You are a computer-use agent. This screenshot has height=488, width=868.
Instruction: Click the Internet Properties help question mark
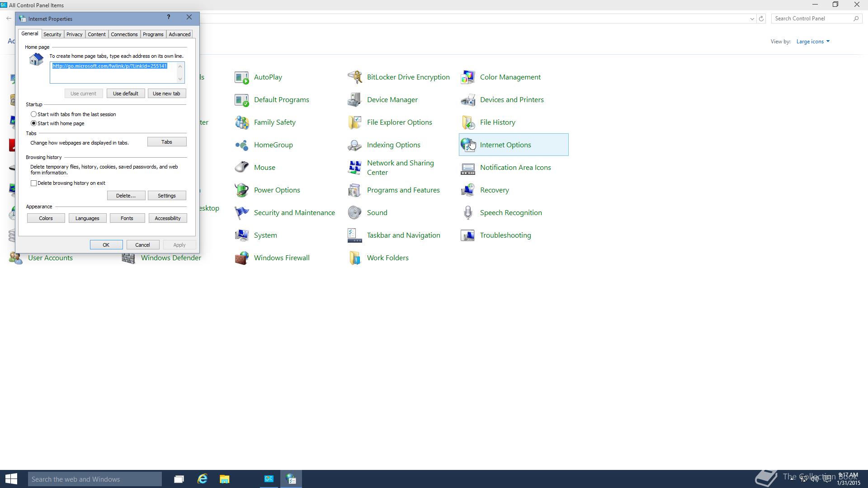[x=169, y=17]
